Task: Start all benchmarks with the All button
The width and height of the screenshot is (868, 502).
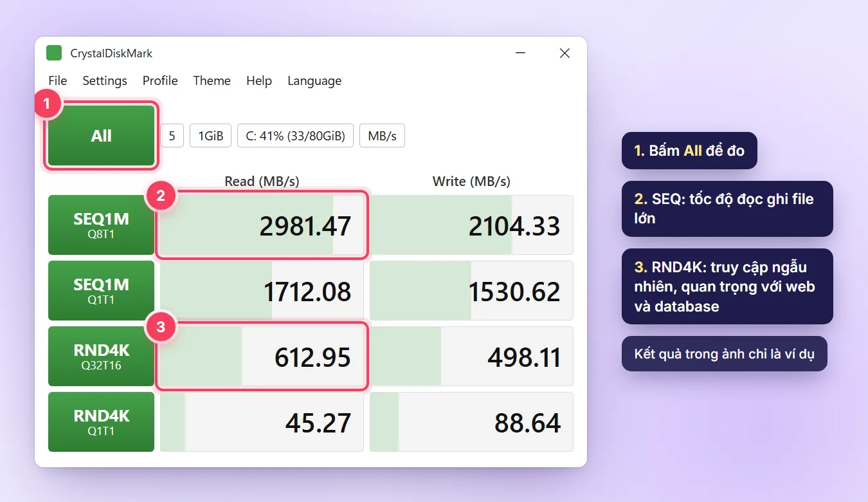Action: tap(102, 136)
